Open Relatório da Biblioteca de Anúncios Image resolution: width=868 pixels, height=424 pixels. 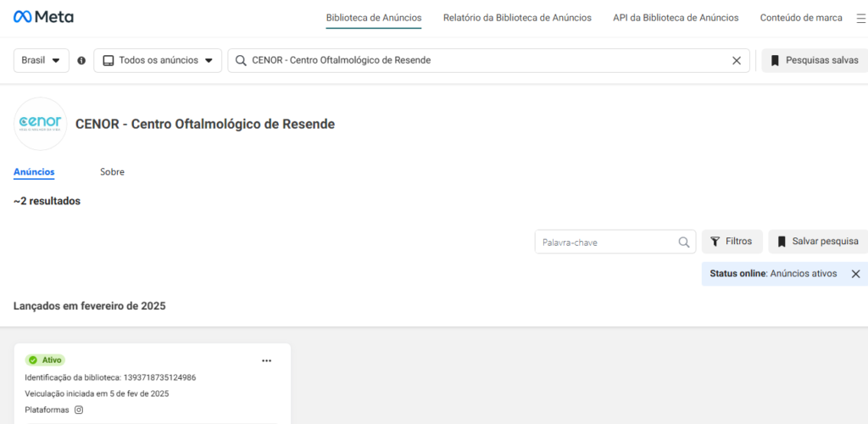(x=517, y=18)
